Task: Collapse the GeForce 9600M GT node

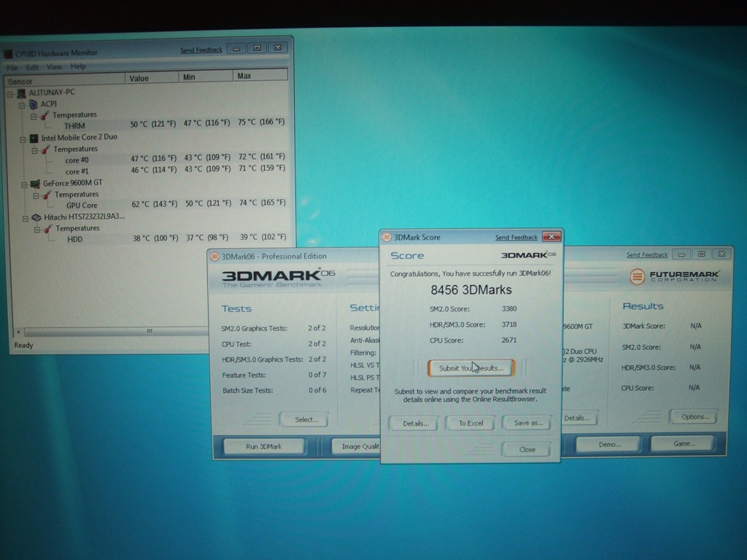Action: tap(24, 184)
